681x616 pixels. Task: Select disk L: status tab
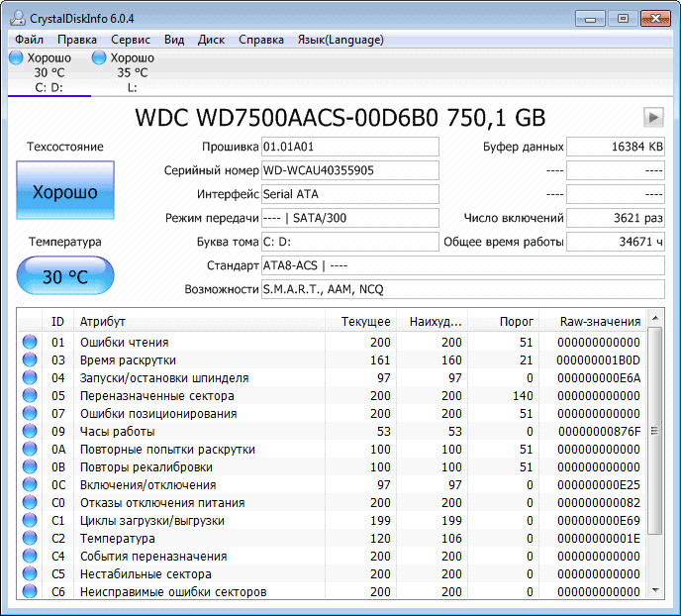[x=132, y=72]
